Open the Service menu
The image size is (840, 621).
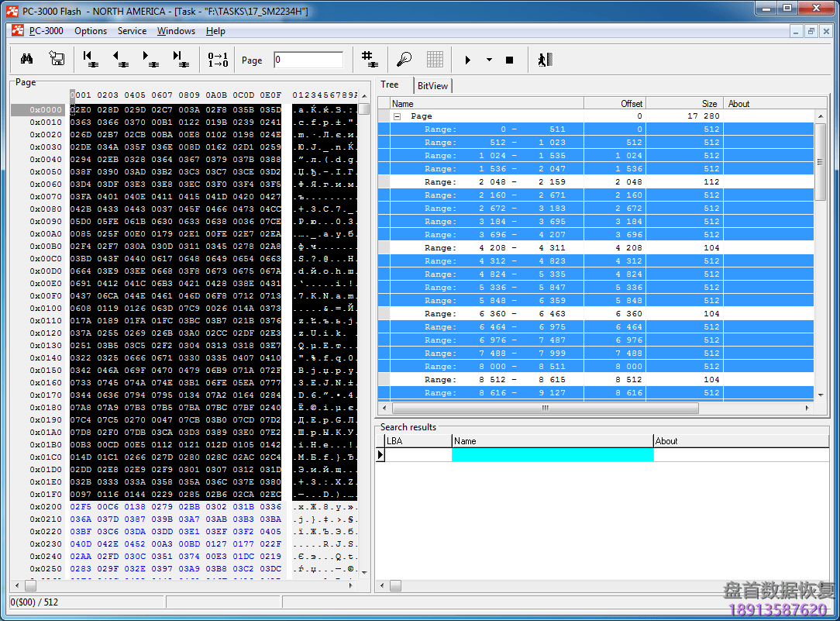(x=132, y=31)
